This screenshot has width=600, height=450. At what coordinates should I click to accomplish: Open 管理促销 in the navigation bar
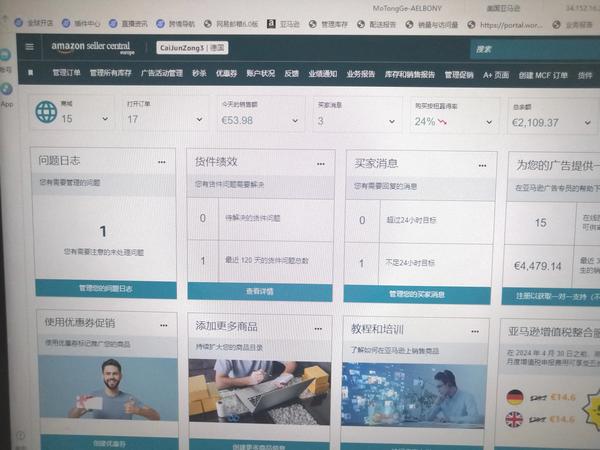pos(458,75)
